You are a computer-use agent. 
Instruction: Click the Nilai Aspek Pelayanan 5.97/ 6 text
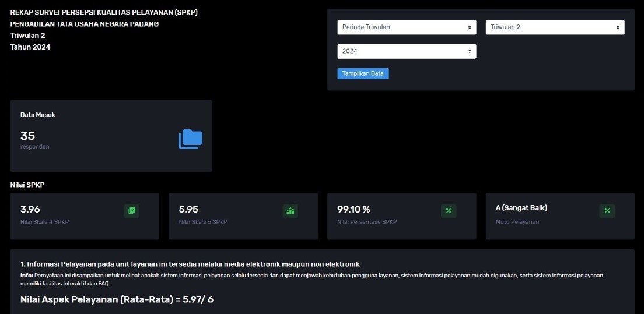point(117,299)
